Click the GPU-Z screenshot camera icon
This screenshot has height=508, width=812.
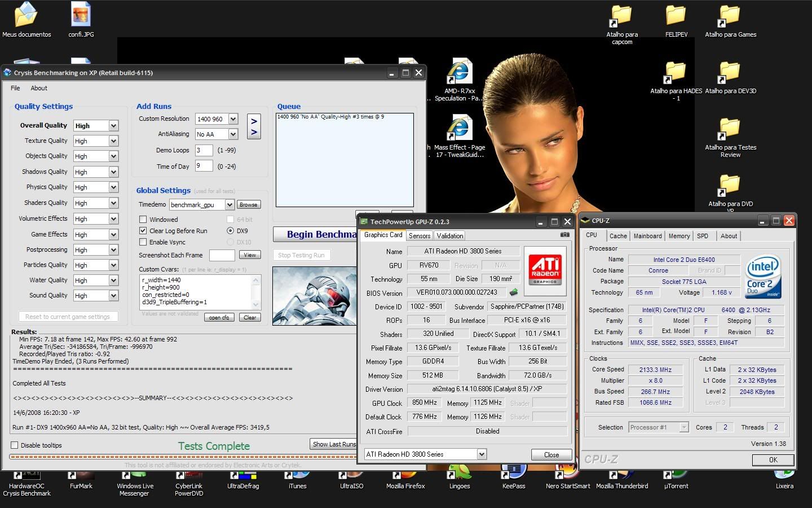564,235
